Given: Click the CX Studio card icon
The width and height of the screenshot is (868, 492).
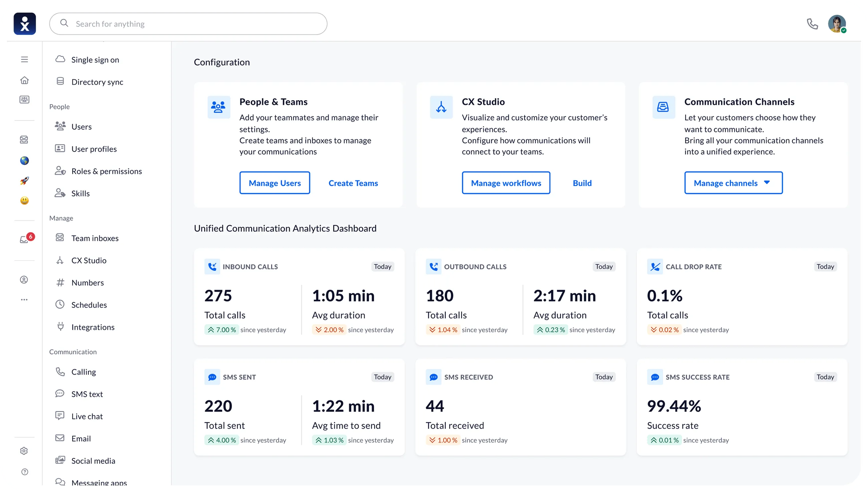Looking at the screenshot, I should 441,107.
